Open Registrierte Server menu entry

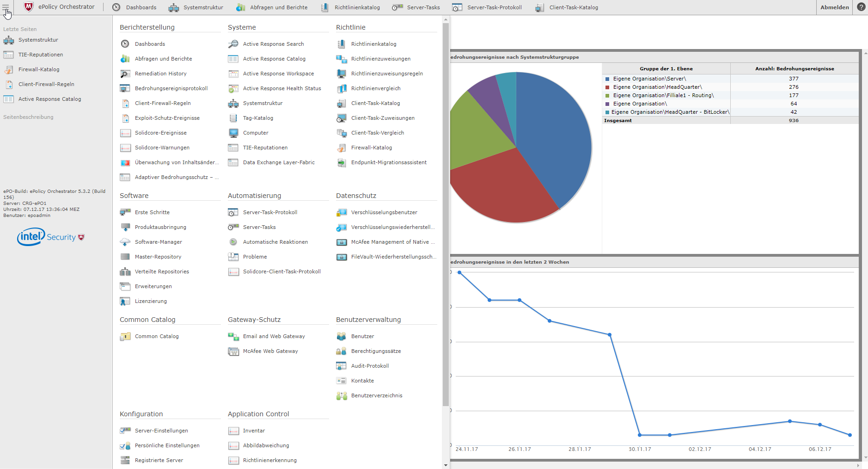(x=159, y=460)
